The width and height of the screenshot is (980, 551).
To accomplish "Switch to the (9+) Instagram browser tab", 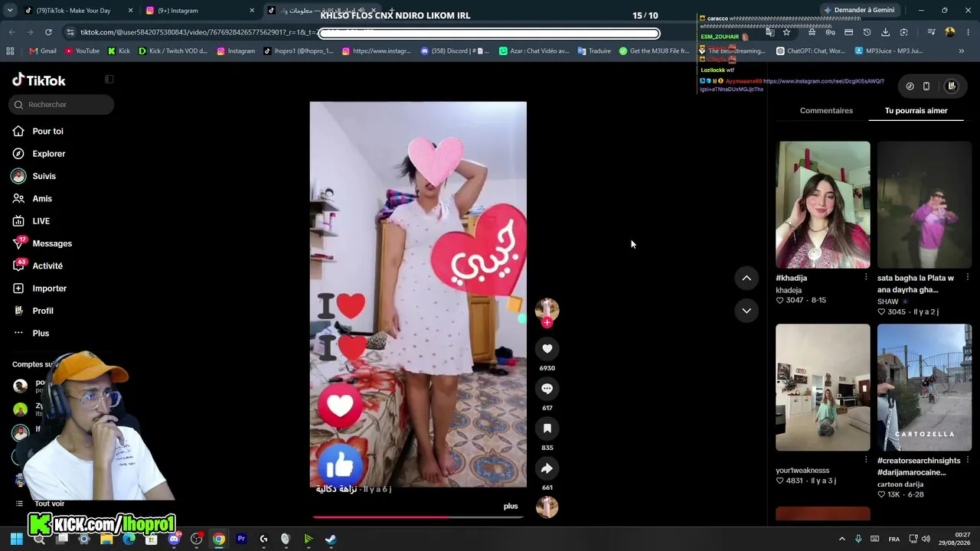I will point(201,11).
